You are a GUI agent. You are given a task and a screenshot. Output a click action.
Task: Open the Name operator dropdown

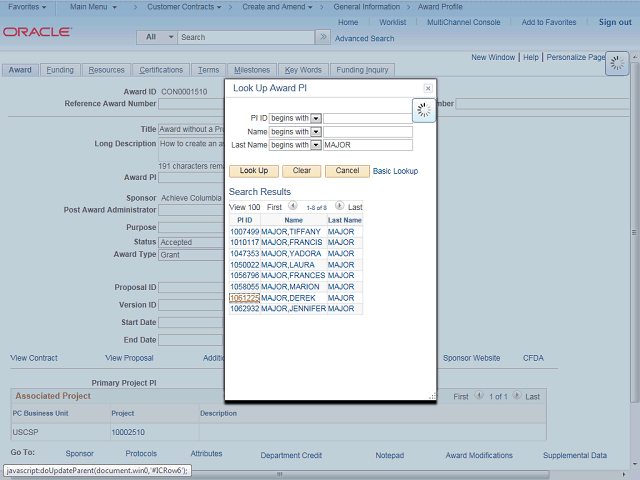point(316,131)
